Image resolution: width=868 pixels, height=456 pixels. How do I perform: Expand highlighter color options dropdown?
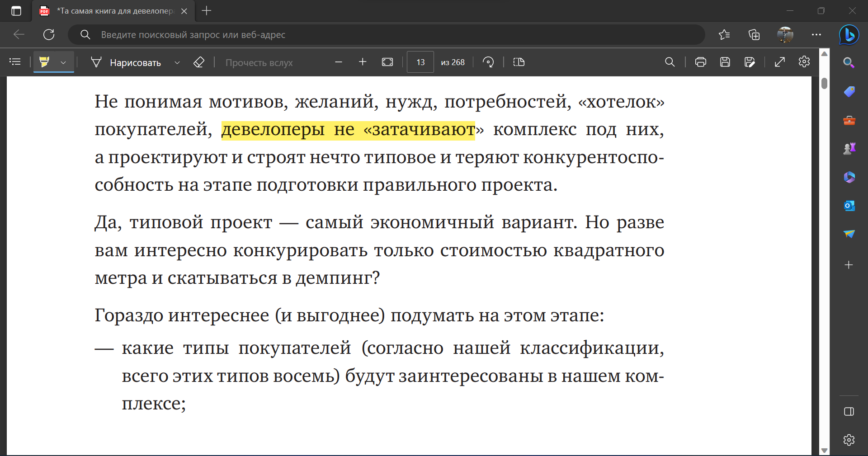pyautogui.click(x=63, y=62)
